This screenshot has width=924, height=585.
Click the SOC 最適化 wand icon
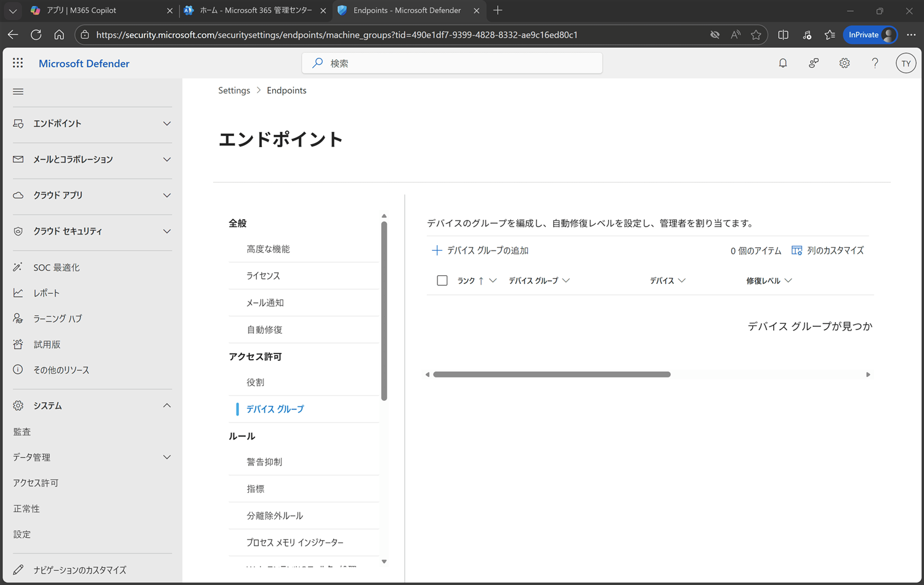[x=18, y=267]
